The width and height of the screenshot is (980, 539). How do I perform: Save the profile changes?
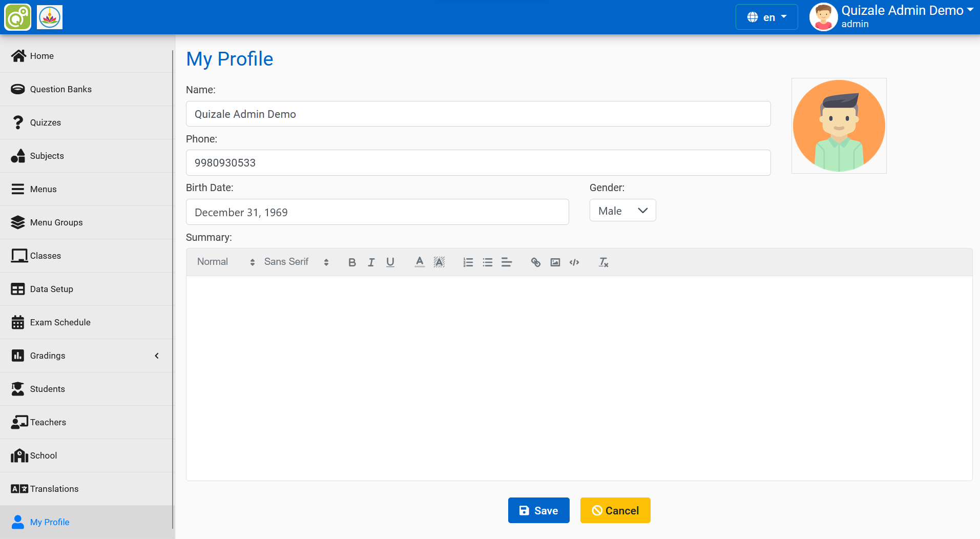pyautogui.click(x=538, y=510)
